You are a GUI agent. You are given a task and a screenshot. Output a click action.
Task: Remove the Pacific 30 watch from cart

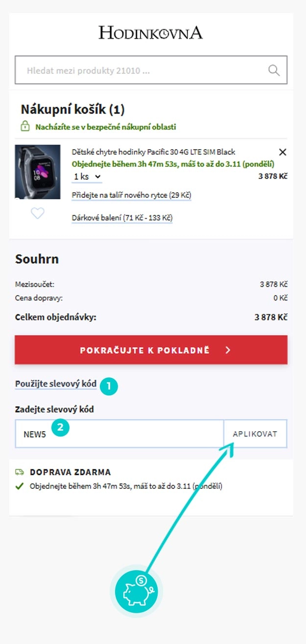pos(282,152)
